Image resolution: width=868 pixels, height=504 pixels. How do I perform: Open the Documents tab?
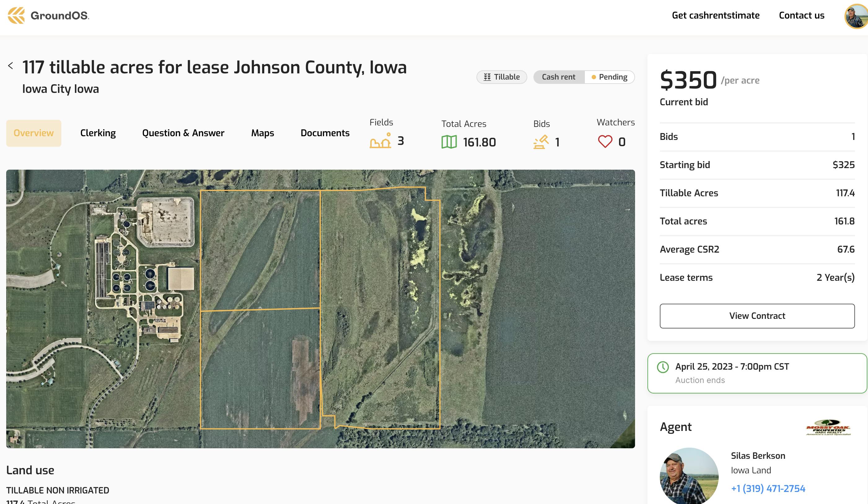tap(324, 133)
